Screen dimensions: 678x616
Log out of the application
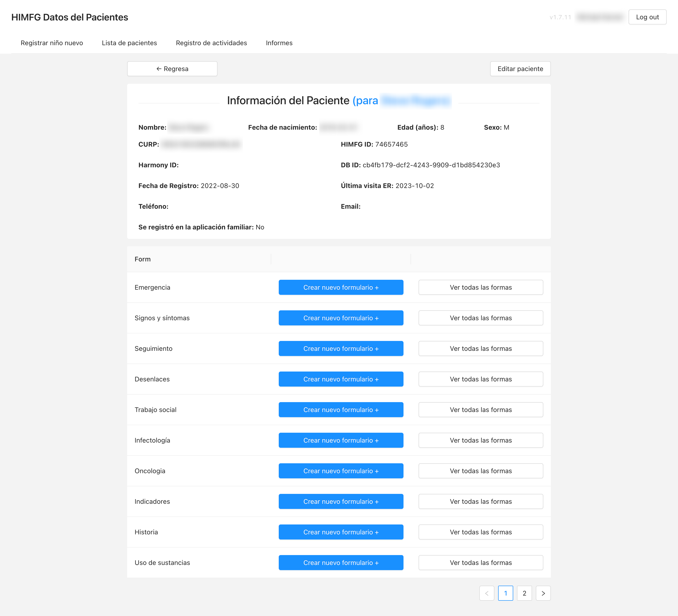click(647, 17)
